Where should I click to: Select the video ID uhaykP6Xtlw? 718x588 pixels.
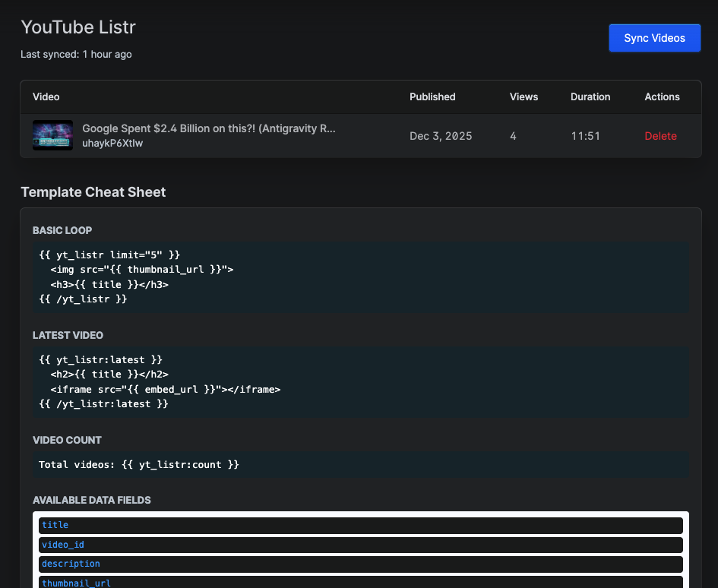[x=112, y=142]
